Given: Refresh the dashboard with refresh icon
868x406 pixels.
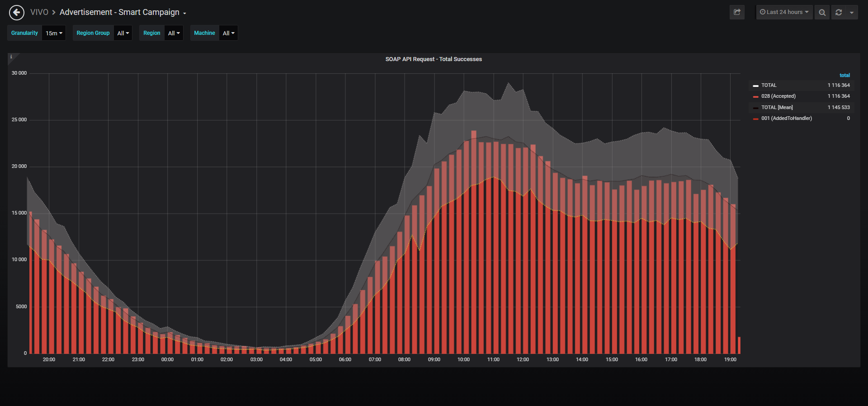Looking at the screenshot, I should 839,12.
